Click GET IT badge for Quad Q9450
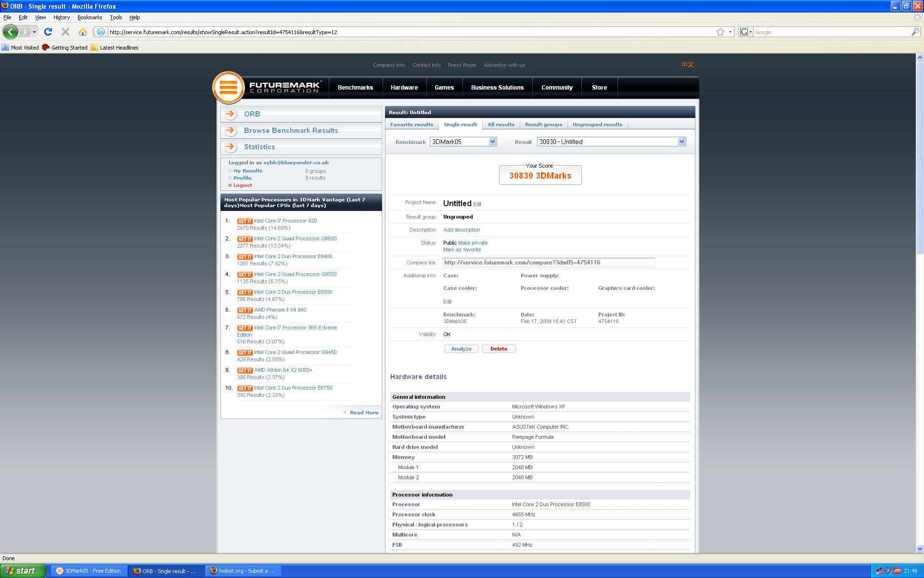Screen dimensions: 924x578 244,353
